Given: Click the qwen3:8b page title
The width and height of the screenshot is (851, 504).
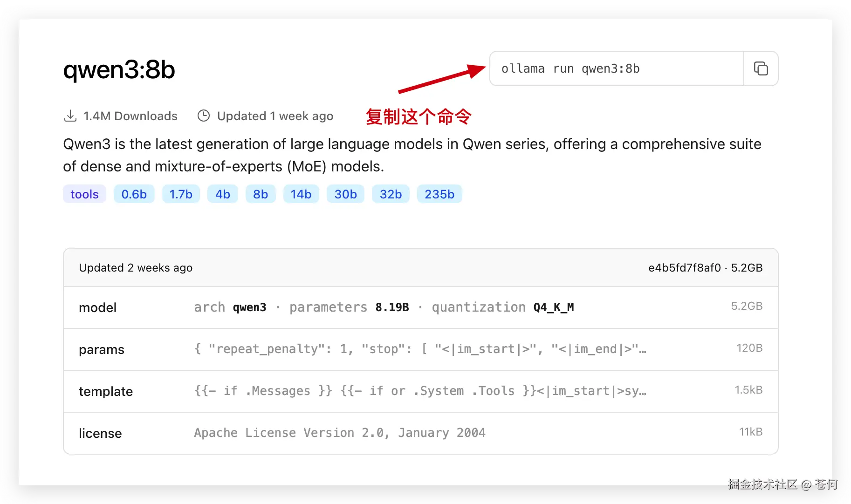Looking at the screenshot, I should click(119, 70).
